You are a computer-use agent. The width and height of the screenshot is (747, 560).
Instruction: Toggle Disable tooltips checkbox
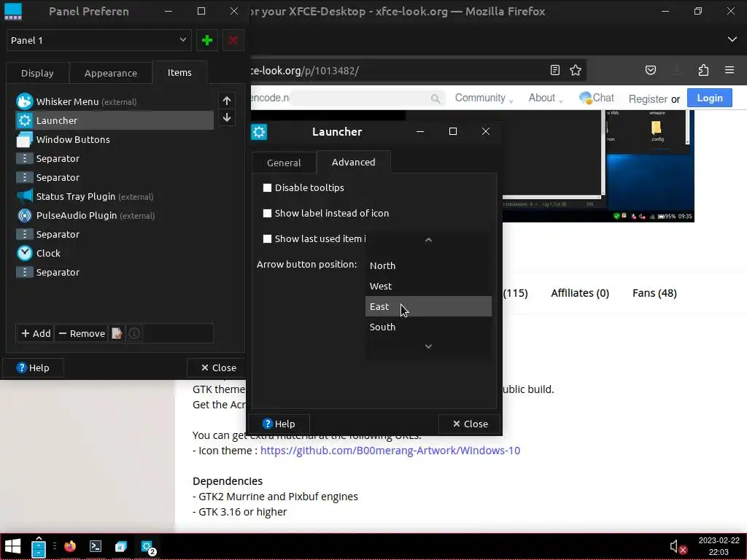coord(267,187)
